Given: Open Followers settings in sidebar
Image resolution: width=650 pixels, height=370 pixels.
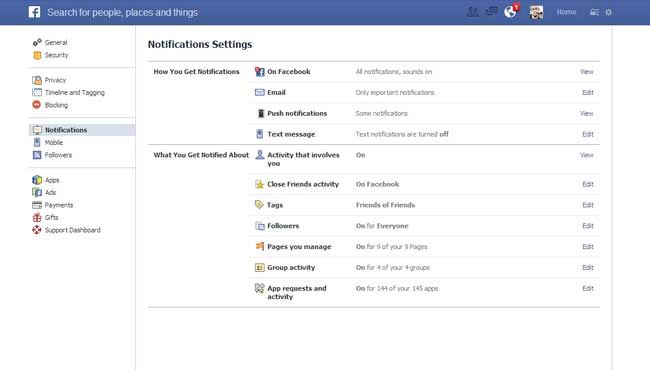Looking at the screenshot, I should [58, 155].
